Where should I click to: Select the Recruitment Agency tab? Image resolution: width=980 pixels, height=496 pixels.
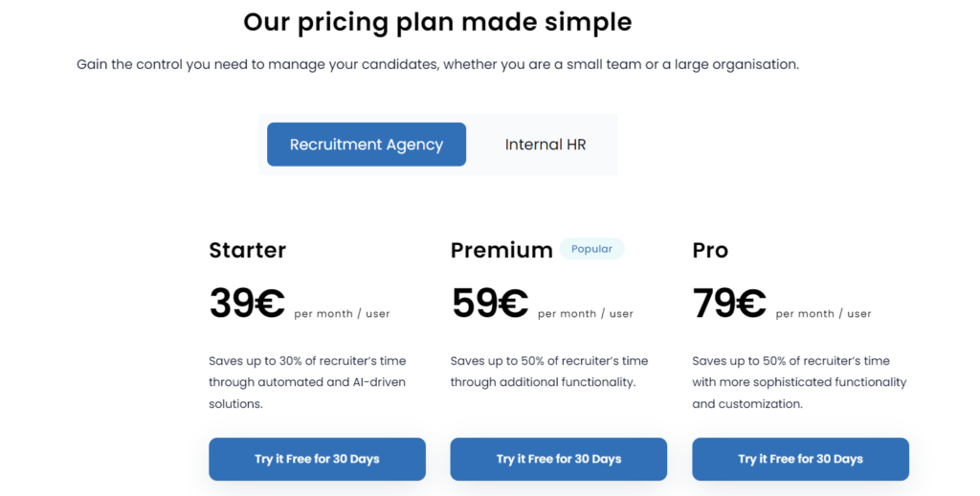(367, 145)
